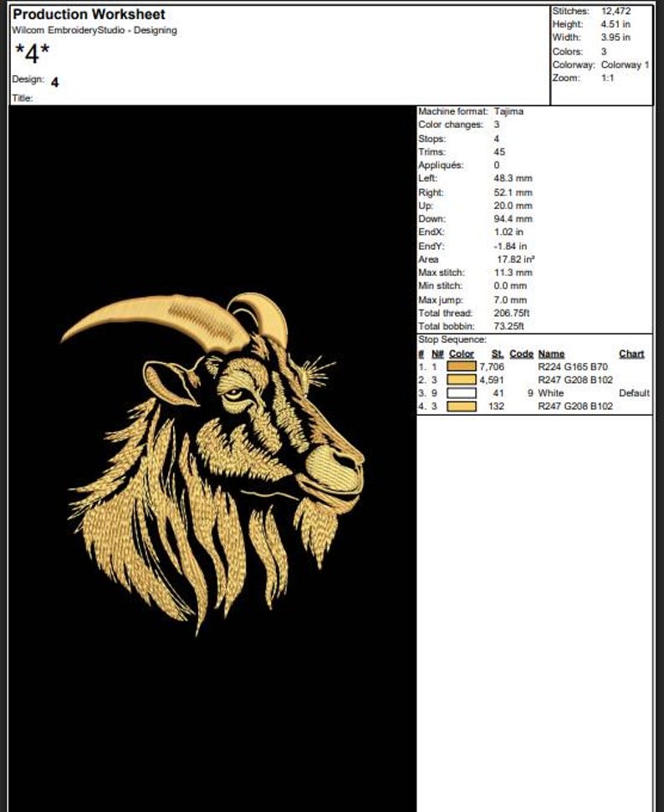Click the 'Appliqués:' label
The image size is (664, 812).
click(x=442, y=166)
